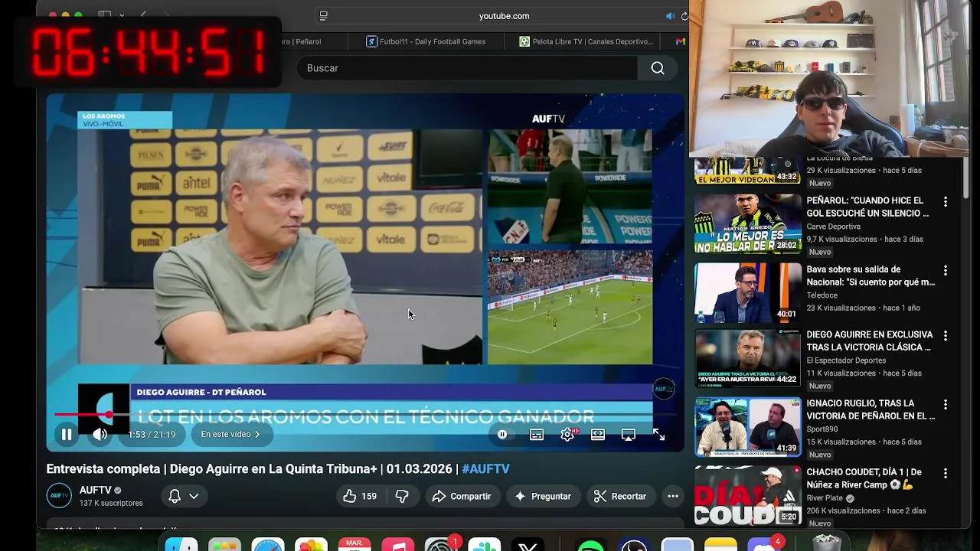Image resolution: width=980 pixels, height=551 pixels.
Task: Mute the video volume
Action: pyautogui.click(x=100, y=435)
